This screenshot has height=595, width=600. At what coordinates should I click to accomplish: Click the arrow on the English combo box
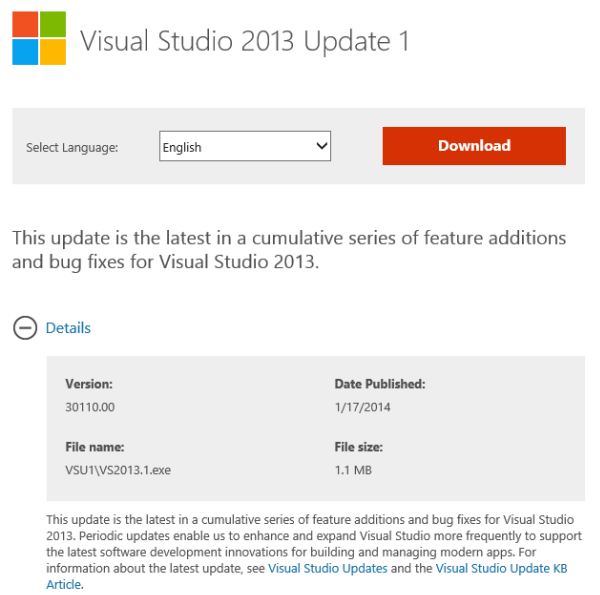pos(322,147)
